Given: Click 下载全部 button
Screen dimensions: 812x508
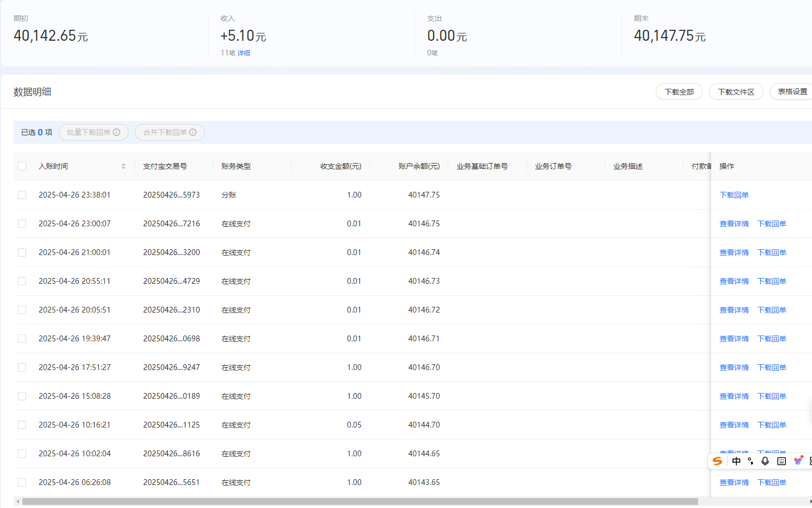Looking at the screenshot, I should (679, 92).
